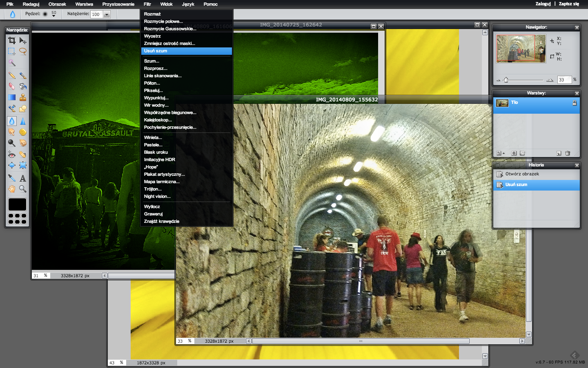Click the Navigator preview thumbnail
Image resolution: width=588 pixels, height=368 pixels.
click(521, 49)
